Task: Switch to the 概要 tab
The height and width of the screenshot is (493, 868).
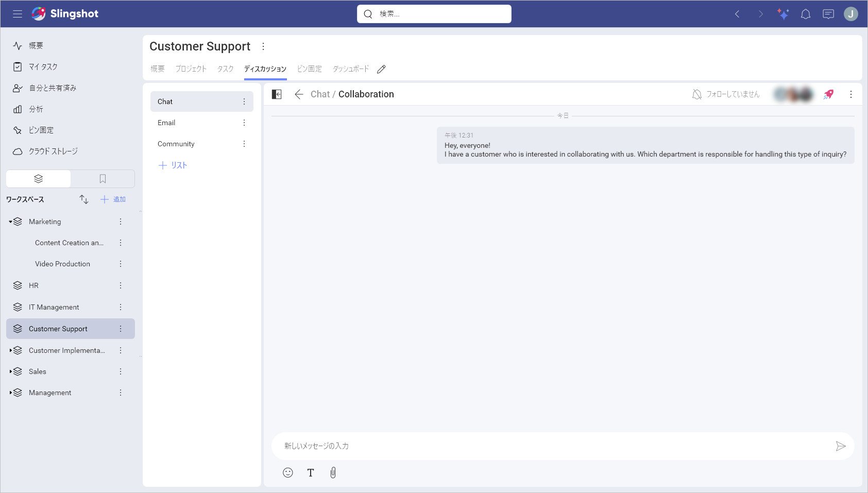Action: 158,69
